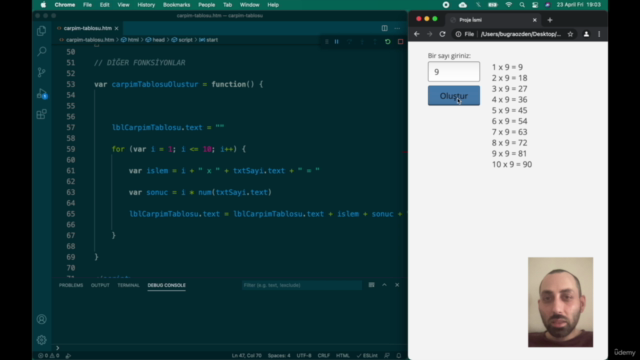Click the number input containing 9

(x=454, y=72)
